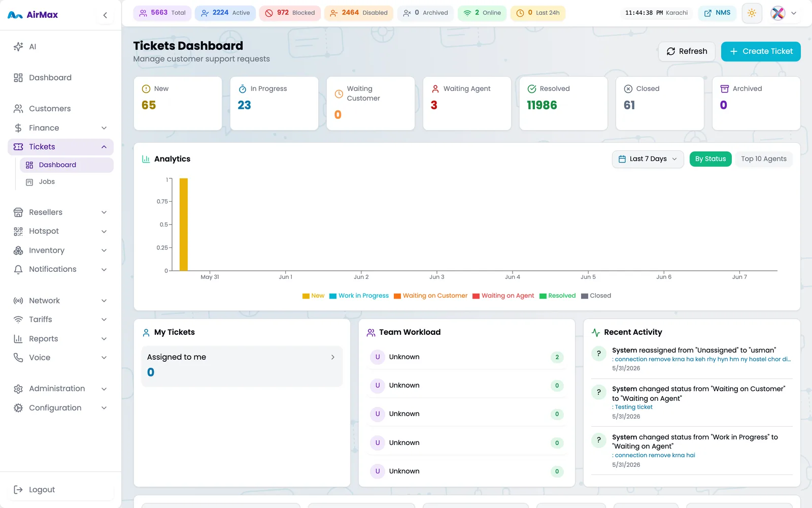Click the yellow May 31 chart bar
The height and width of the screenshot is (508, 812).
tap(184, 225)
